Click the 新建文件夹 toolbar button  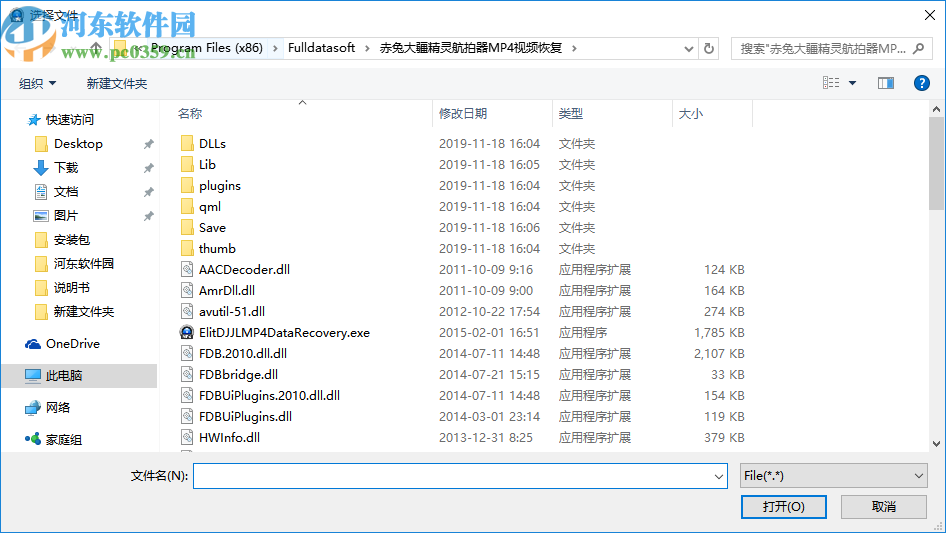coord(116,83)
